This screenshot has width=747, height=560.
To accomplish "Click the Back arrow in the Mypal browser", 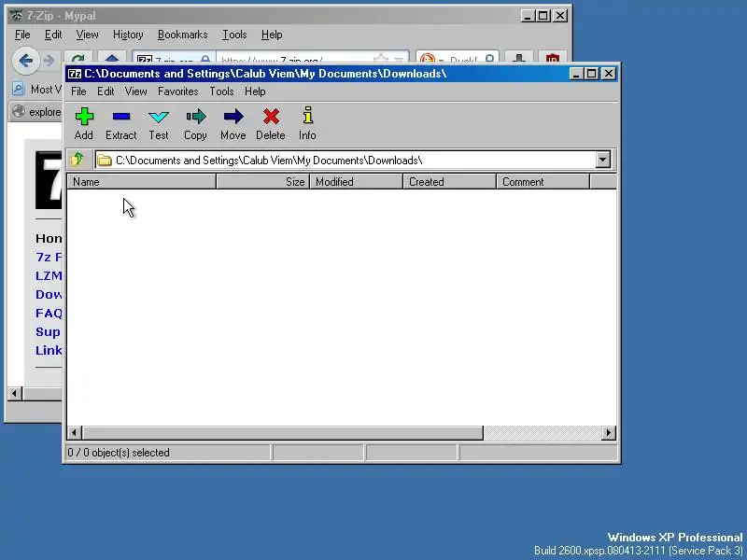I will click(x=26, y=61).
